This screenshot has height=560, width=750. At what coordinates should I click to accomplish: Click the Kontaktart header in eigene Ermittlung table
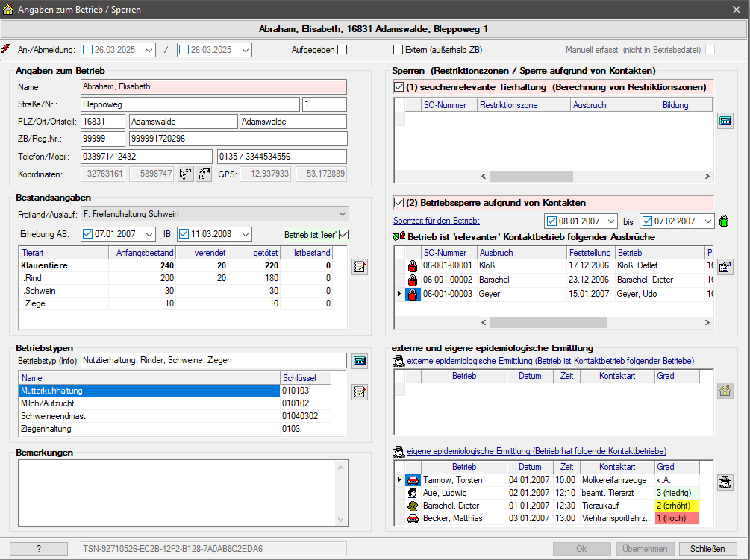(x=617, y=467)
